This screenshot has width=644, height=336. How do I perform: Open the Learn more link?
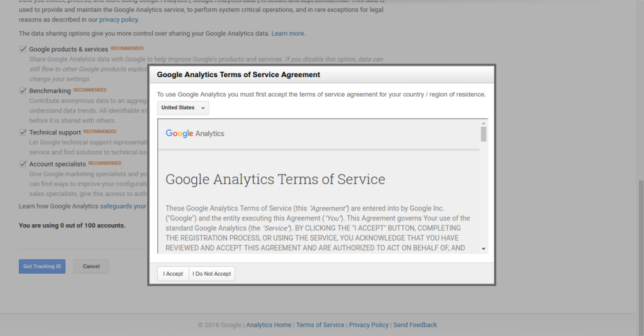[x=287, y=34]
